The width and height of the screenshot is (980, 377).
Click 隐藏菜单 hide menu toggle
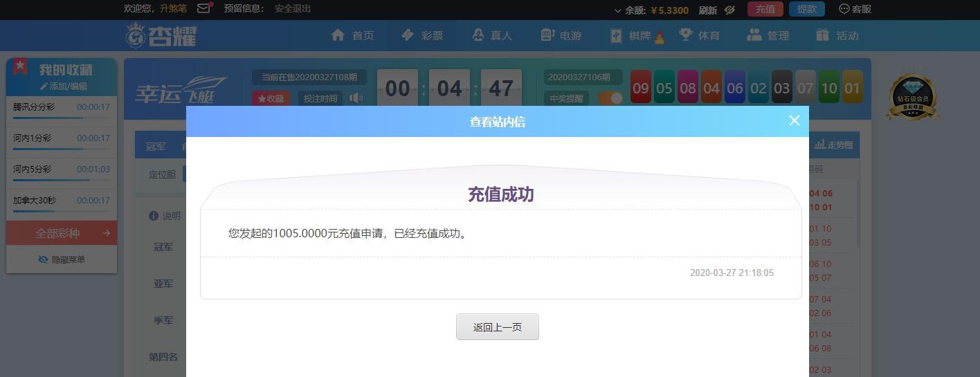(62, 259)
